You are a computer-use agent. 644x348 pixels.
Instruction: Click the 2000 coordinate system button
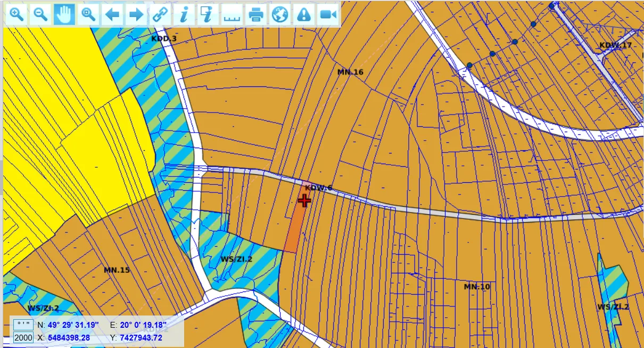(x=23, y=337)
